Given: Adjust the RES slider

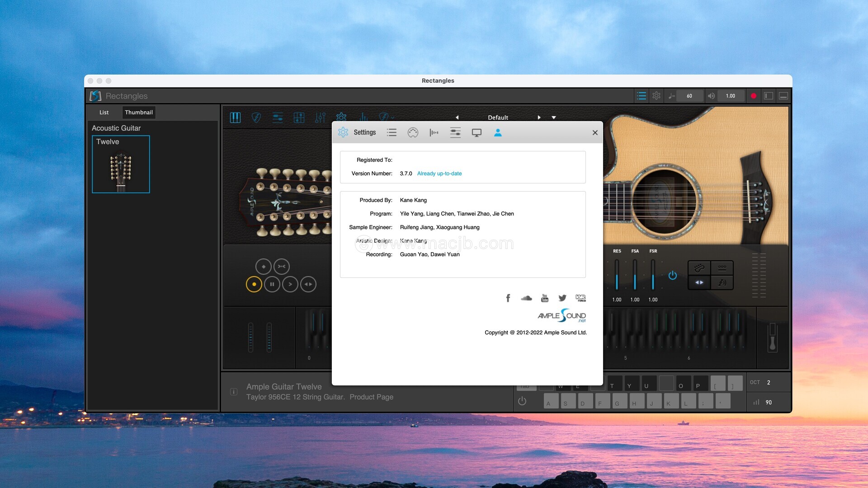Looking at the screenshot, I should click(x=617, y=275).
